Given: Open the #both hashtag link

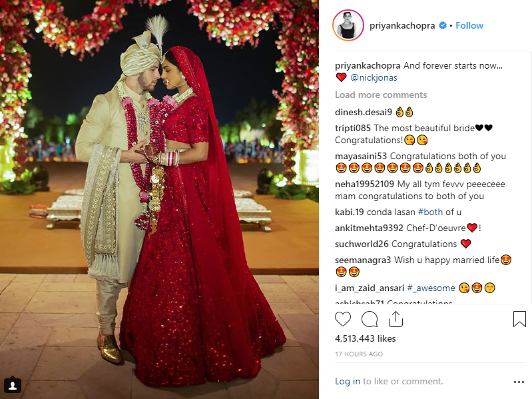Looking at the screenshot, I should coord(430,212).
